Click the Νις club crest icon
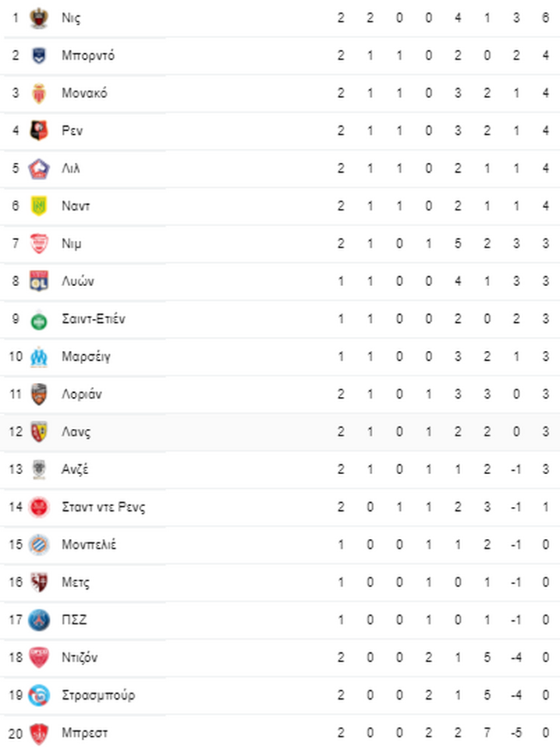 tap(39, 18)
